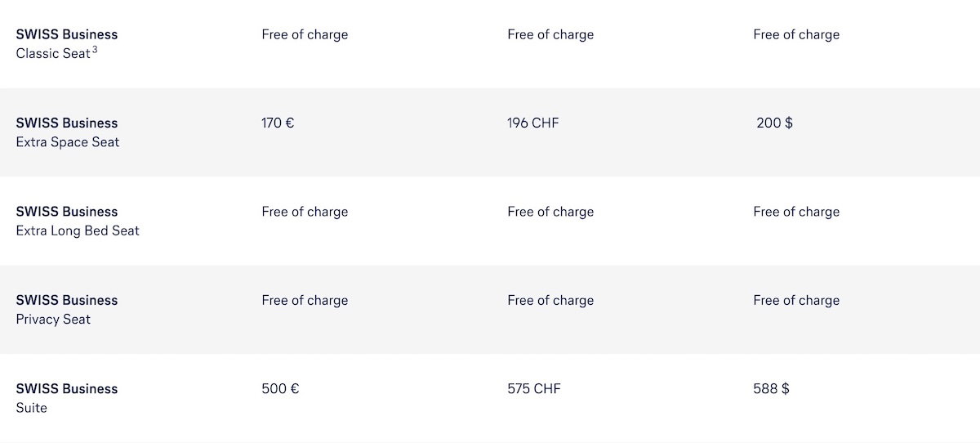
Task: Select the 170 € Extra Space Seat price
Action: tap(278, 123)
